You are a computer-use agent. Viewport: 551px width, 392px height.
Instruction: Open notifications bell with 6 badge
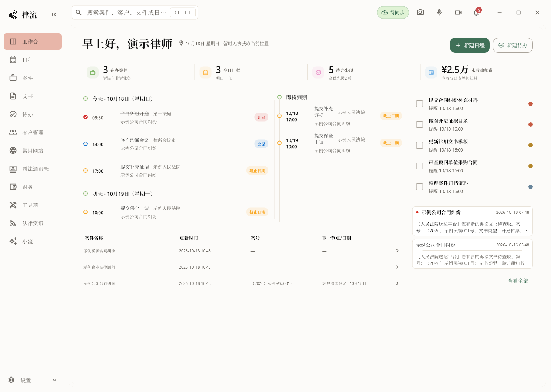[x=477, y=12]
